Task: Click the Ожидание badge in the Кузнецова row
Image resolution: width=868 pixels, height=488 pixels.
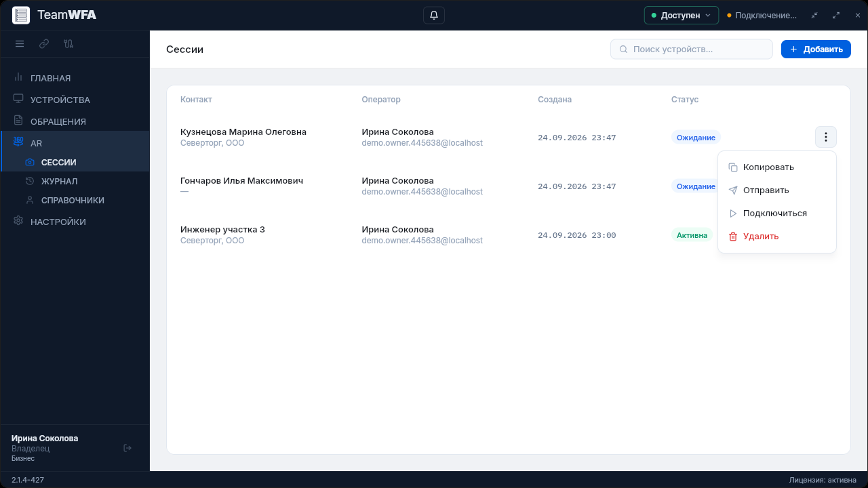Action: click(x=696, y=138)
